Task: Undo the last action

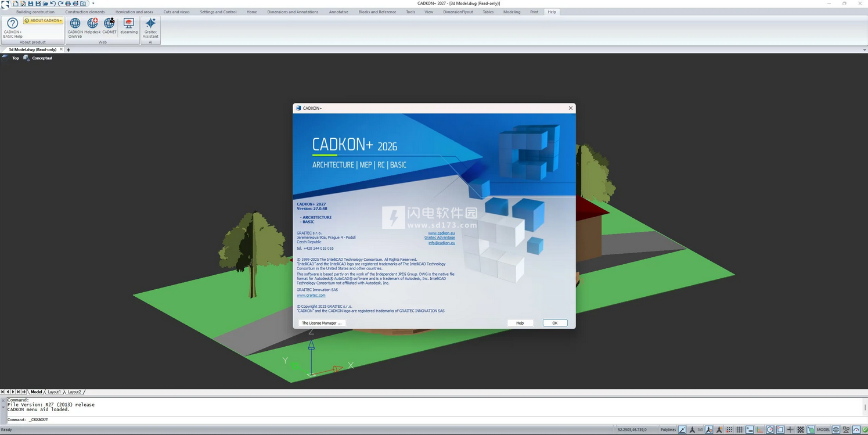Action: (53, 3)
